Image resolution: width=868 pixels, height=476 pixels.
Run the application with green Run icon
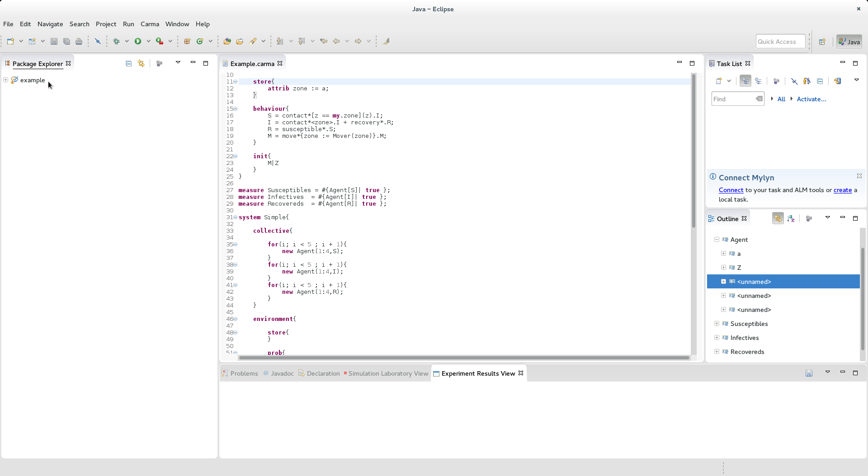point(138,41)
